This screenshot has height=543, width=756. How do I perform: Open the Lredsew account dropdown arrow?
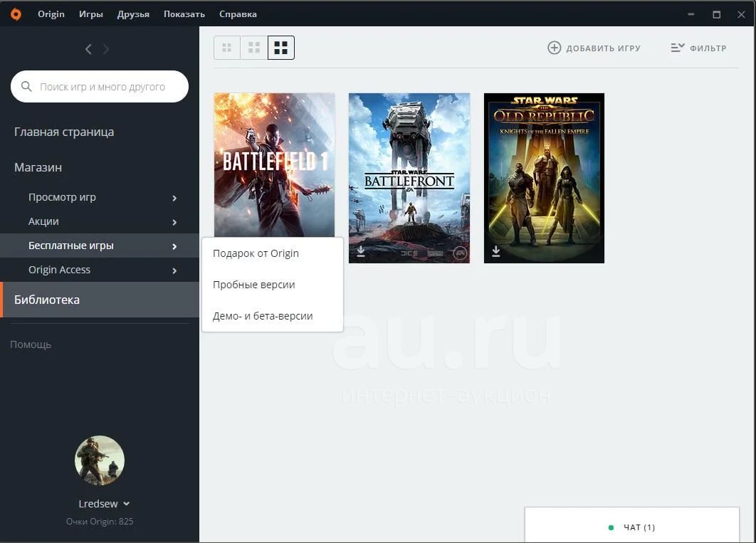pyautogui.click(x=126, y=504)
